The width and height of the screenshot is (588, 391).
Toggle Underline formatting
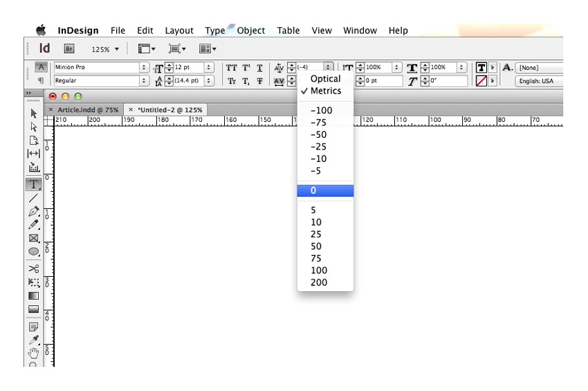point(259,68)
